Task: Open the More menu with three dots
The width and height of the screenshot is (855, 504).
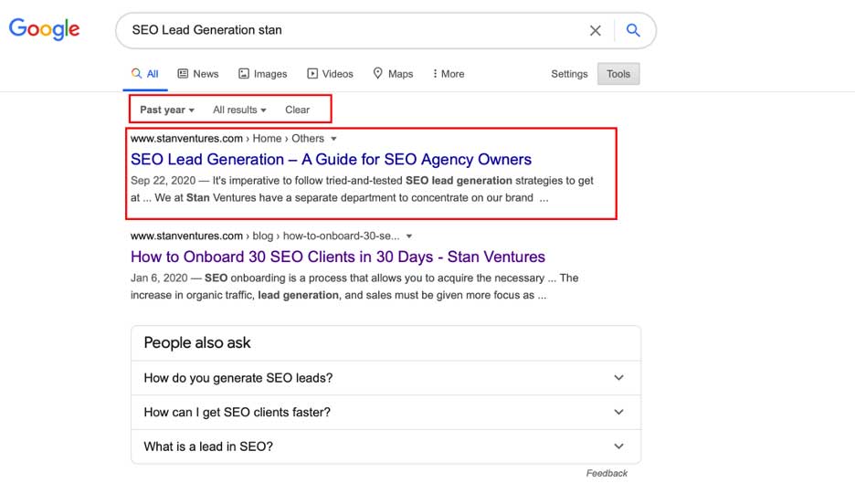Action: (449, 74)
